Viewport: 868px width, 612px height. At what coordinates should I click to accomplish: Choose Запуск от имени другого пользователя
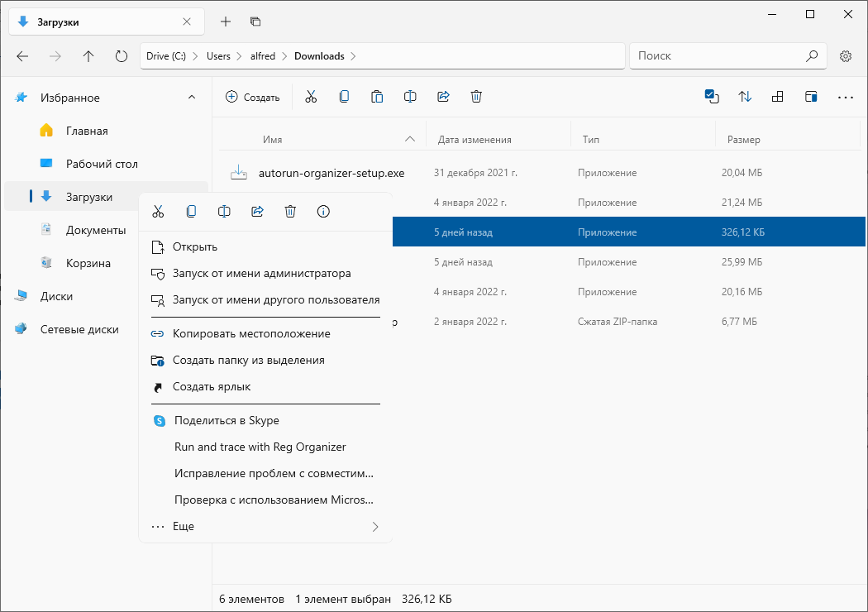pos(265,300)
